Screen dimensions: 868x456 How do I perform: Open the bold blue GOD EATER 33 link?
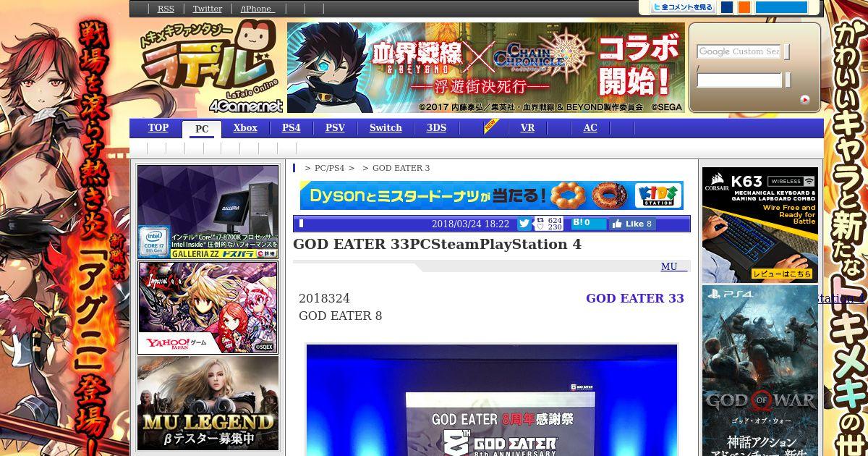click(x=634, y=298)
